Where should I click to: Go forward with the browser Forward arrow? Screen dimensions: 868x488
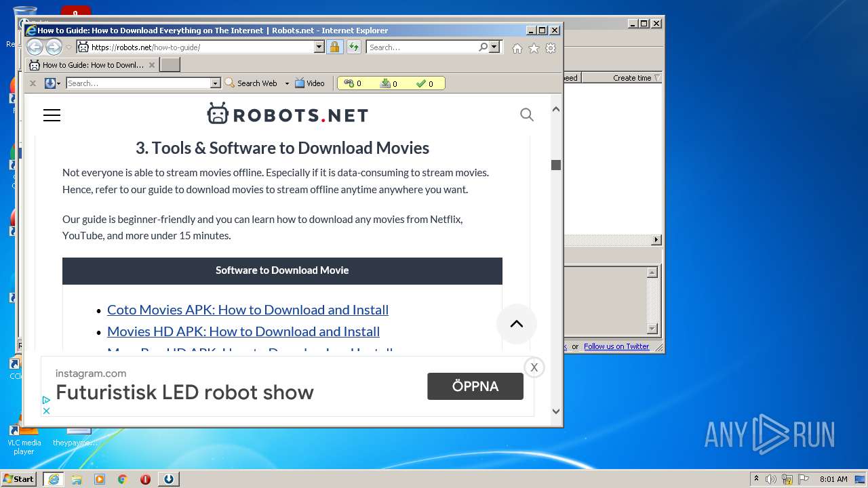54,47
